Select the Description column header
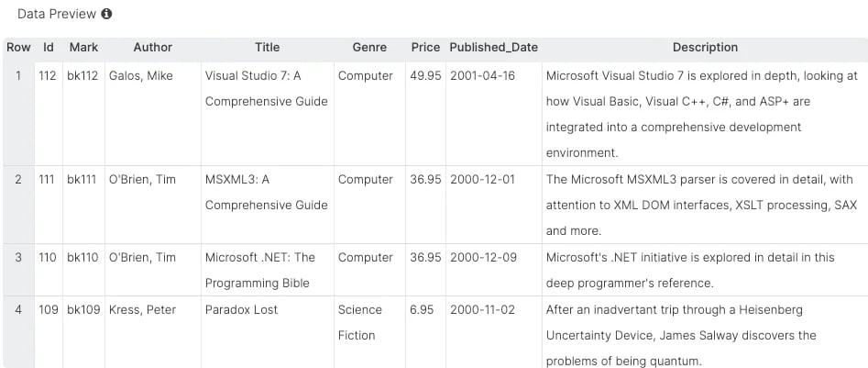 tap(705, 48)
